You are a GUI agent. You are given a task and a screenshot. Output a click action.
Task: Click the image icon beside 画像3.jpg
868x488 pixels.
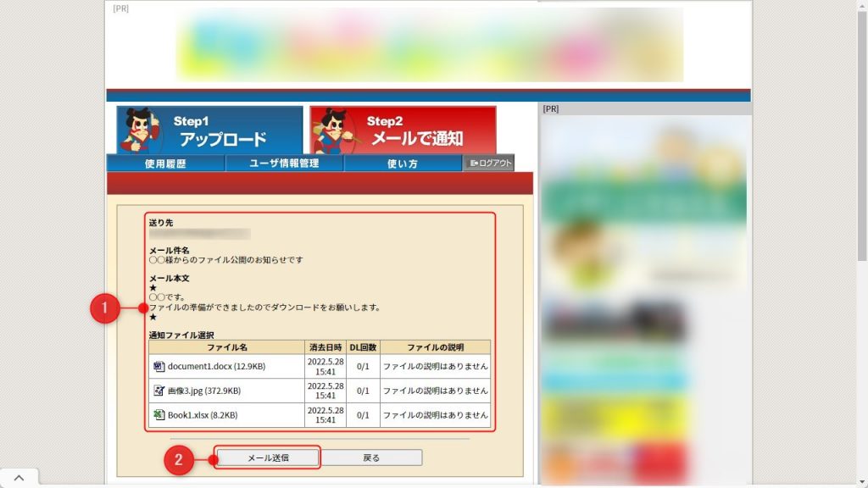tap(159, 391)
